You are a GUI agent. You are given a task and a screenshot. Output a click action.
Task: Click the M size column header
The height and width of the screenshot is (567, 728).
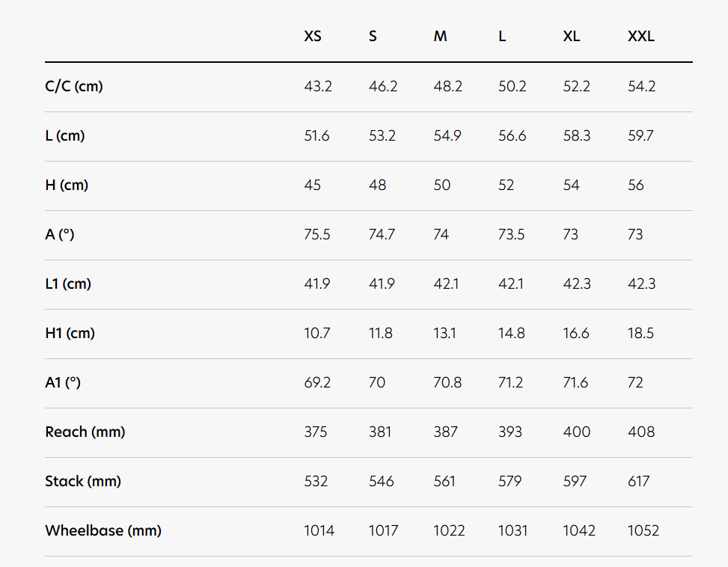point(440,36)
